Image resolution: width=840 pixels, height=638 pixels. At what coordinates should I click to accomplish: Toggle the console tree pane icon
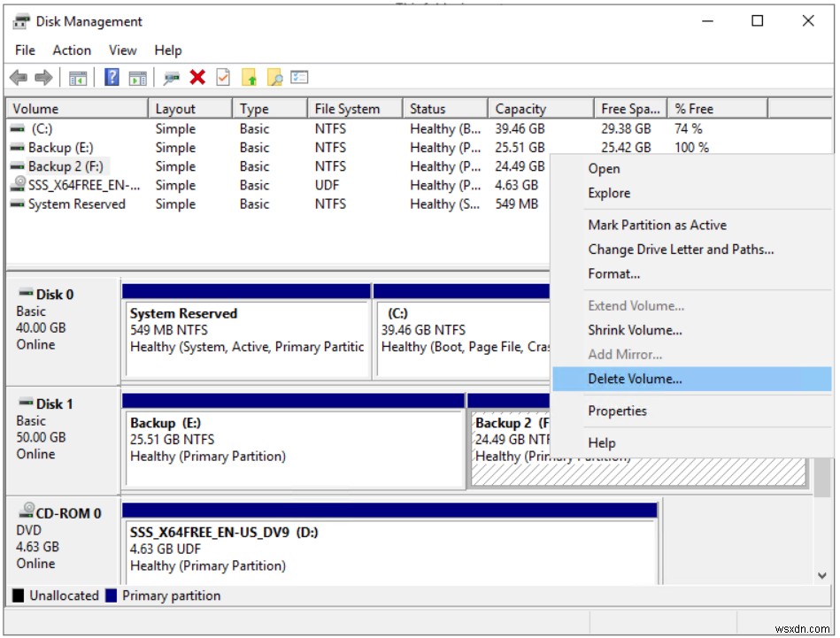point(77,77)
